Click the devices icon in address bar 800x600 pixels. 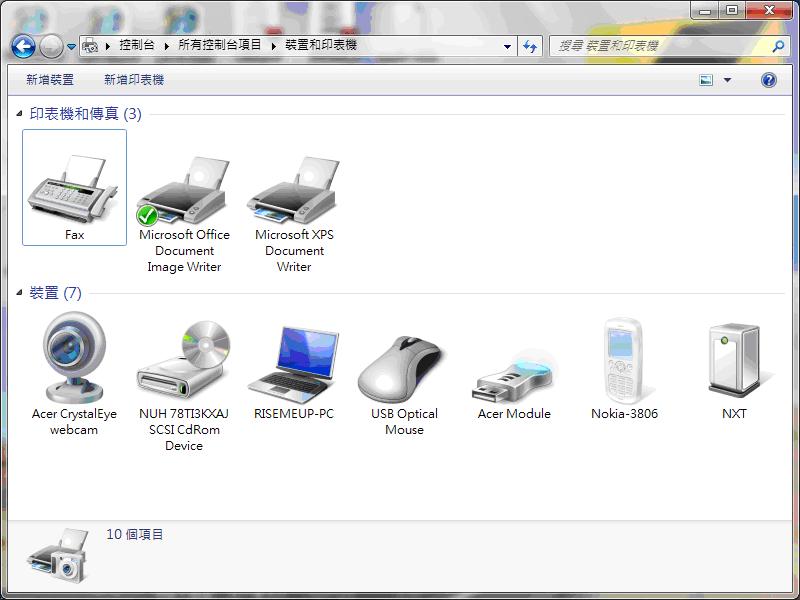[90, 46]
